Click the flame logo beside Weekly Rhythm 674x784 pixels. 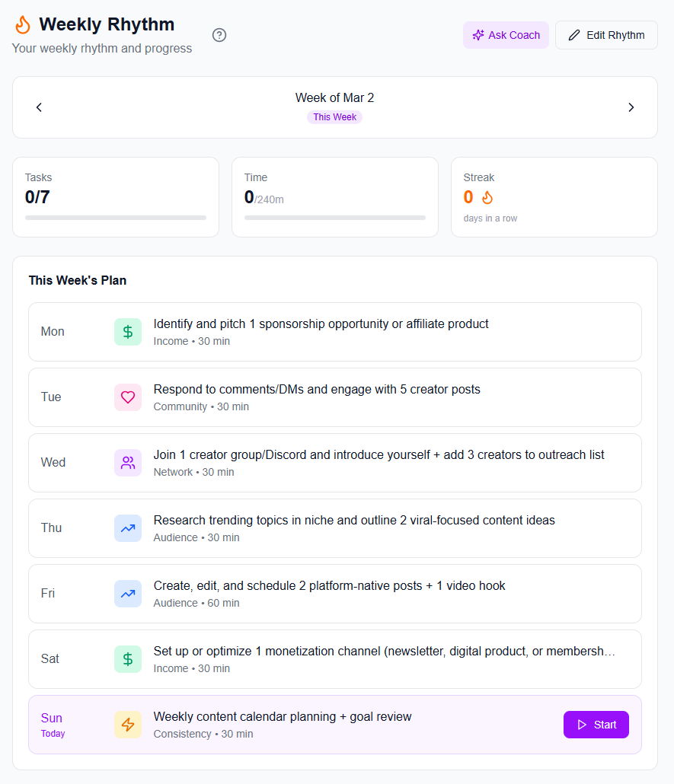coord(23,25)
